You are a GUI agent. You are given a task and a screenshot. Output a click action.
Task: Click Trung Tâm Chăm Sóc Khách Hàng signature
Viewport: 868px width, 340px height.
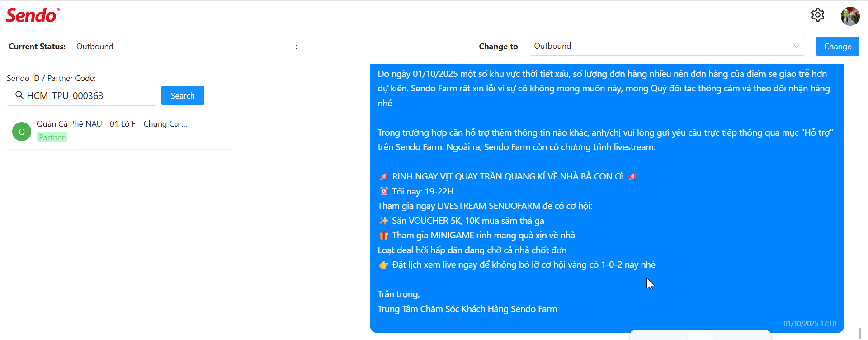click(467, 309)
